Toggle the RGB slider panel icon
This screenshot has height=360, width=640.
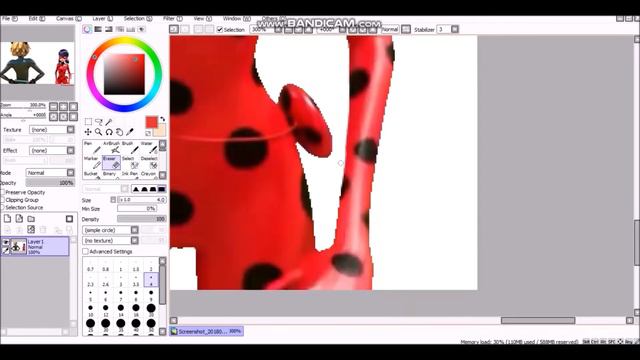[98, 29]
